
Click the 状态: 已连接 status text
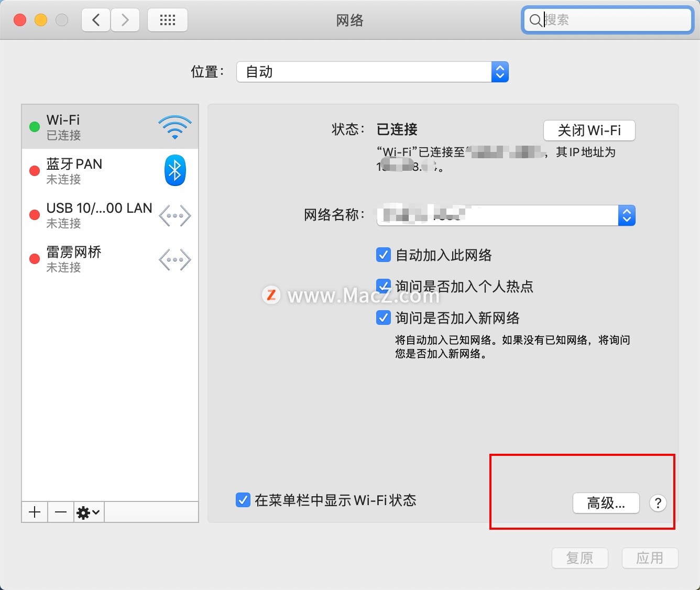(375, 129)
